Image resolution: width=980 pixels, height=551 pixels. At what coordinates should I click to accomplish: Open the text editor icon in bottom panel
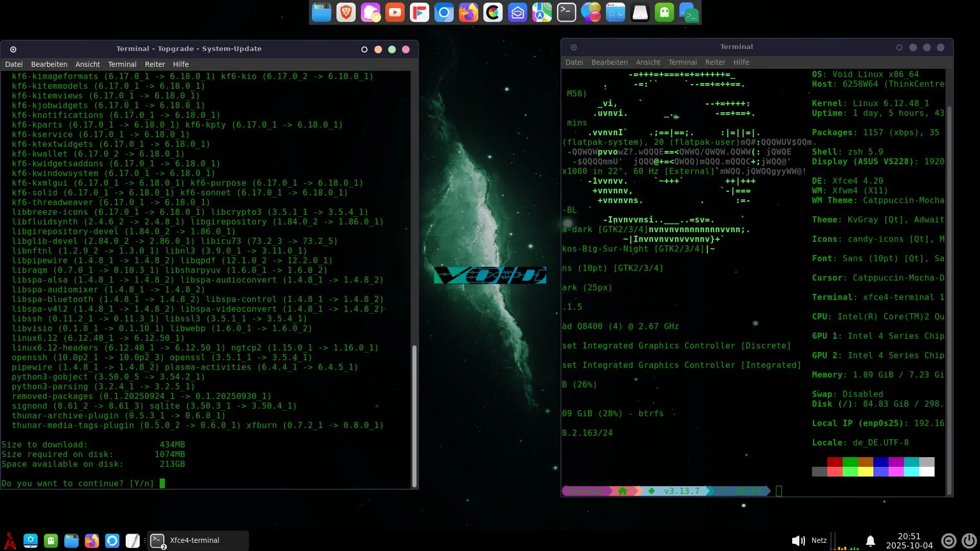click(133, 540)
